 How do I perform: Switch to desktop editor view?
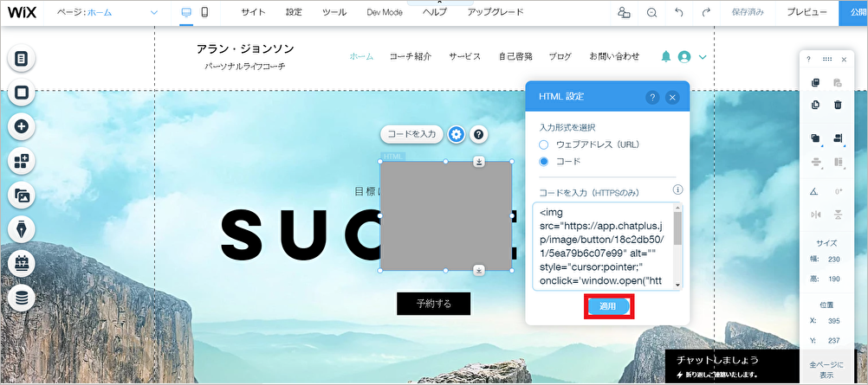(186, 12)
